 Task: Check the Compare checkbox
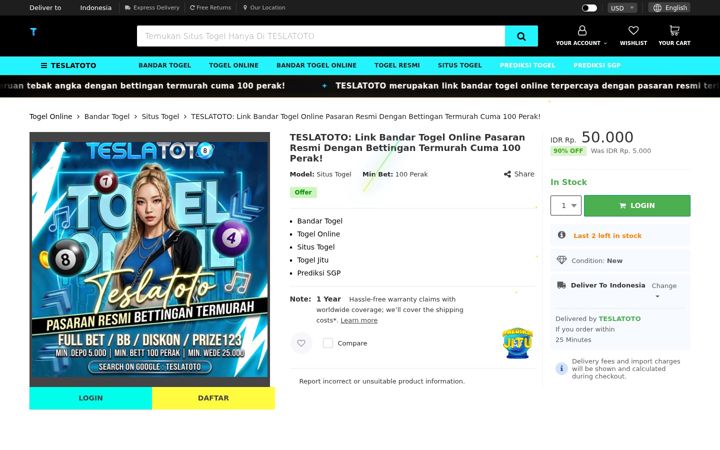pyautogui.click(x=328, y=343)
